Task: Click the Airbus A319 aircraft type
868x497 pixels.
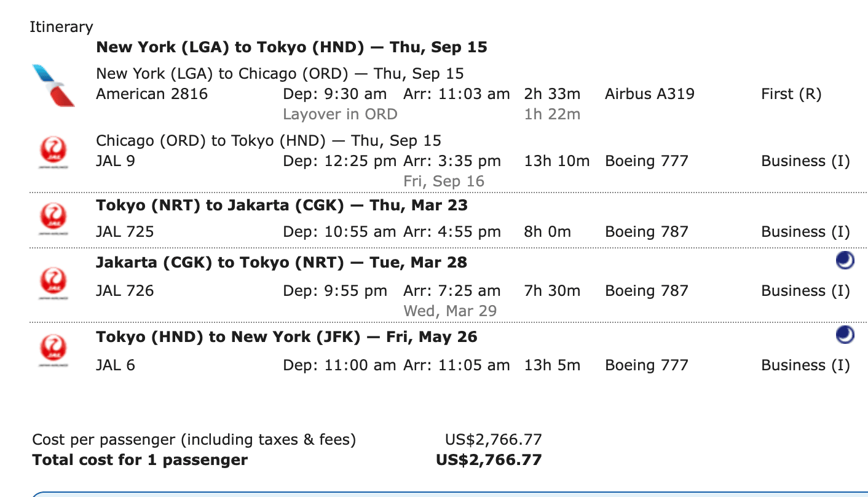Action: [650, 94]
